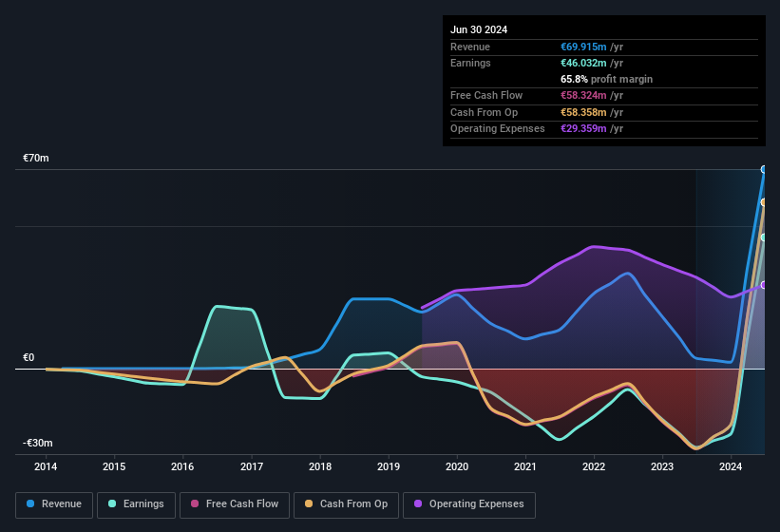Toggle the Earnings series in legend

click(x=136, y=504)
